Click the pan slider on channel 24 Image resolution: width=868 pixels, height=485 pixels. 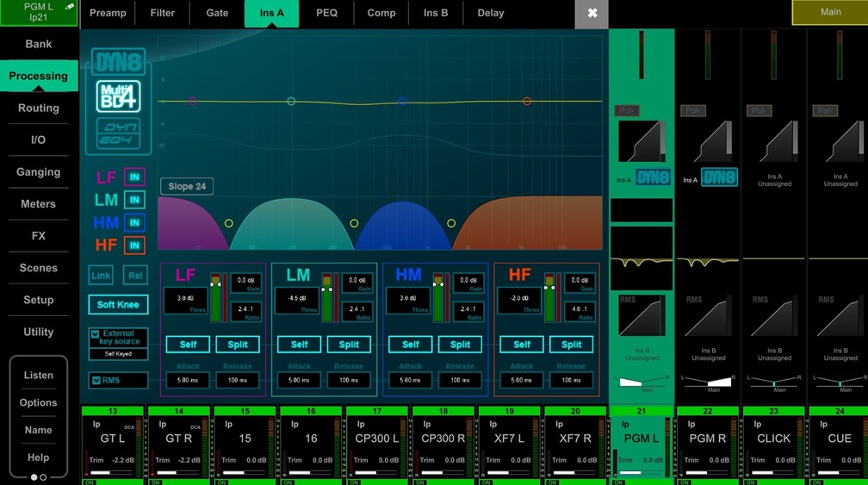(840, 382)
